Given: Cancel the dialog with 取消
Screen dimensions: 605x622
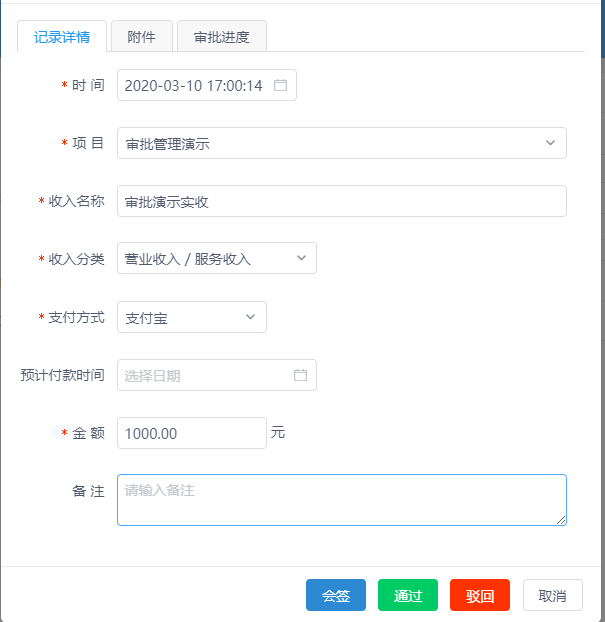Looking at the screenshot, I should point(553,595).
